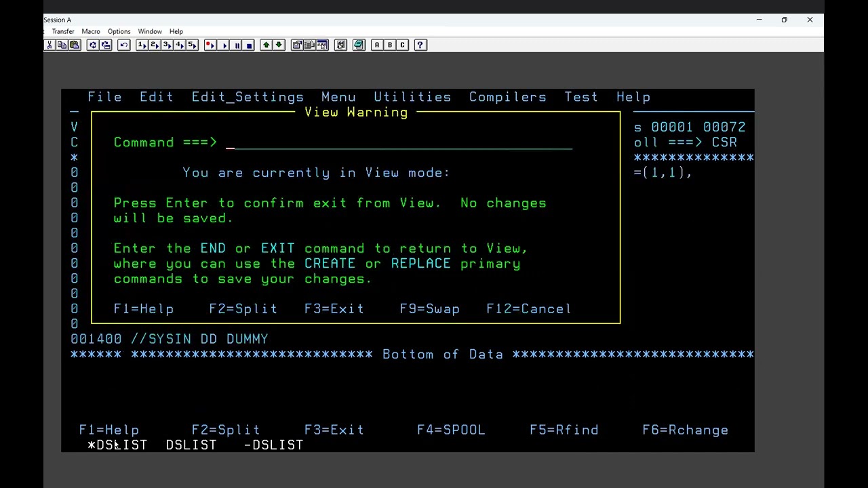Click line 001400 //SYSIN DD DUMMY
This screenshot has width=868, height=488.
[170, 339]
